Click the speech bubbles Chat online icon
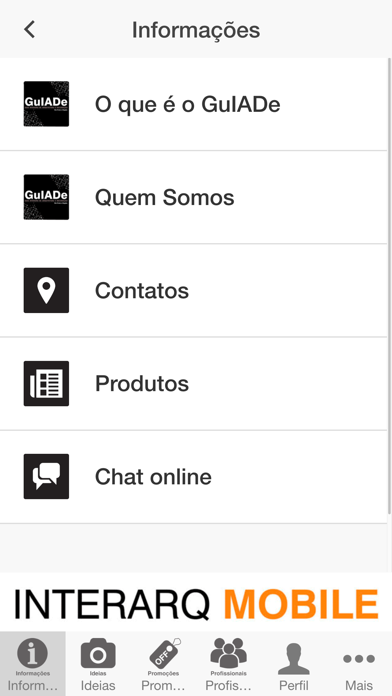This screenshot has height=696, width=392. pos(46,477)
